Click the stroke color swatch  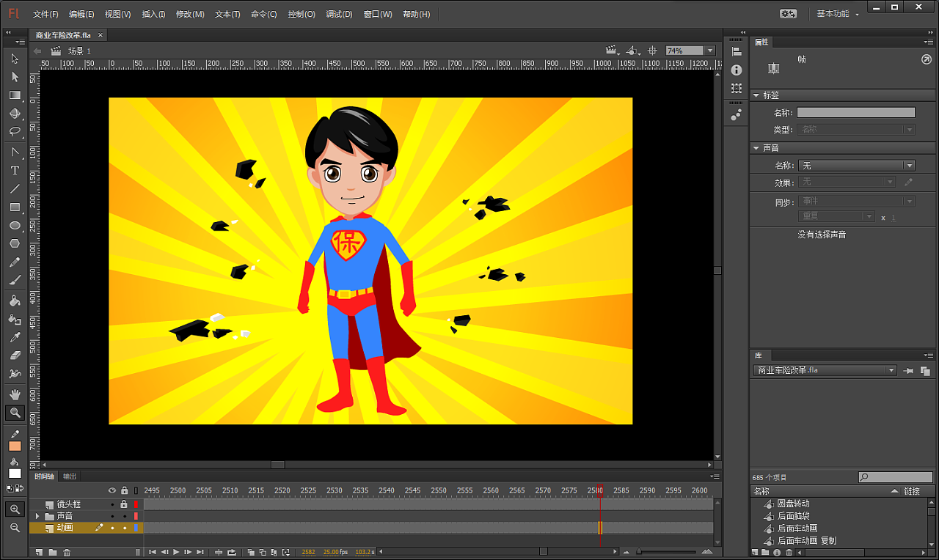pos(15,446)
